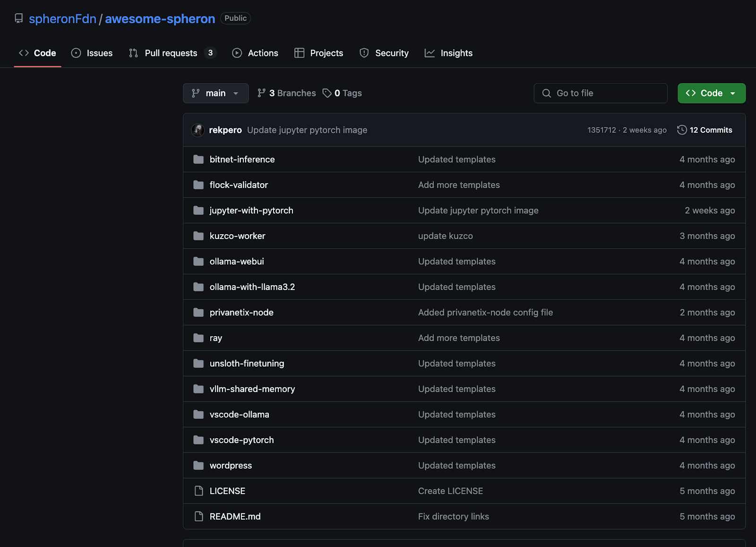Expand the green Code button dropdown
The image size is (756, 547).
click(712, 93)
